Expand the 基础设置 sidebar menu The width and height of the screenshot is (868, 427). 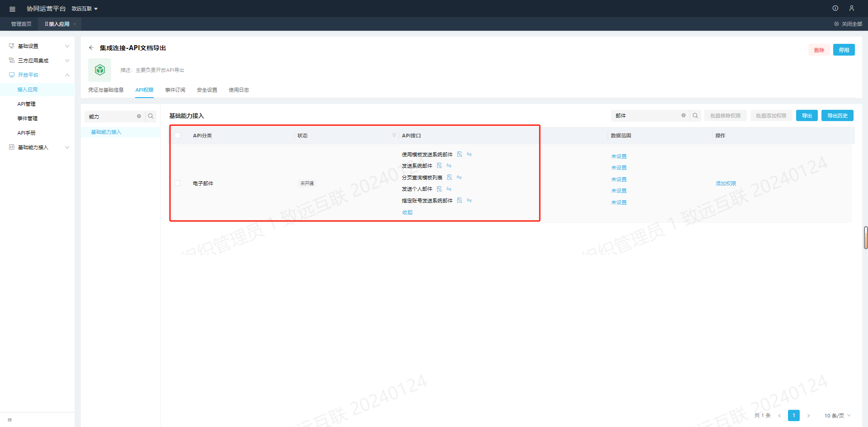(38, 46)
